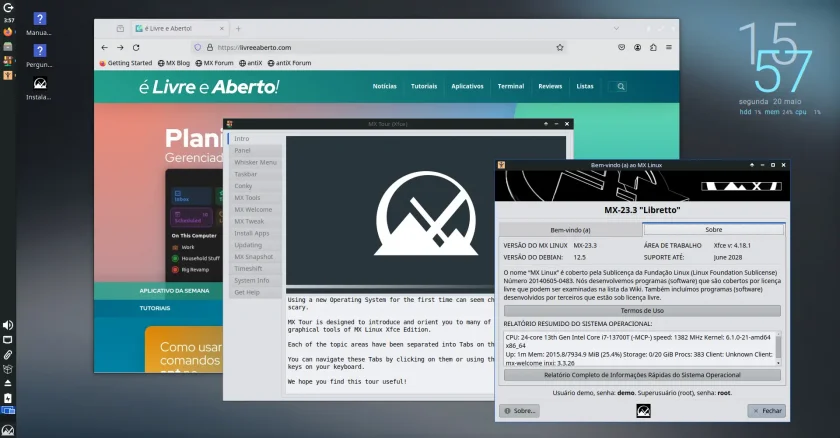Viewport: 840px width, 438px height.
Task: Click the Sobre... button at bottom
Action: coord(519,411)
